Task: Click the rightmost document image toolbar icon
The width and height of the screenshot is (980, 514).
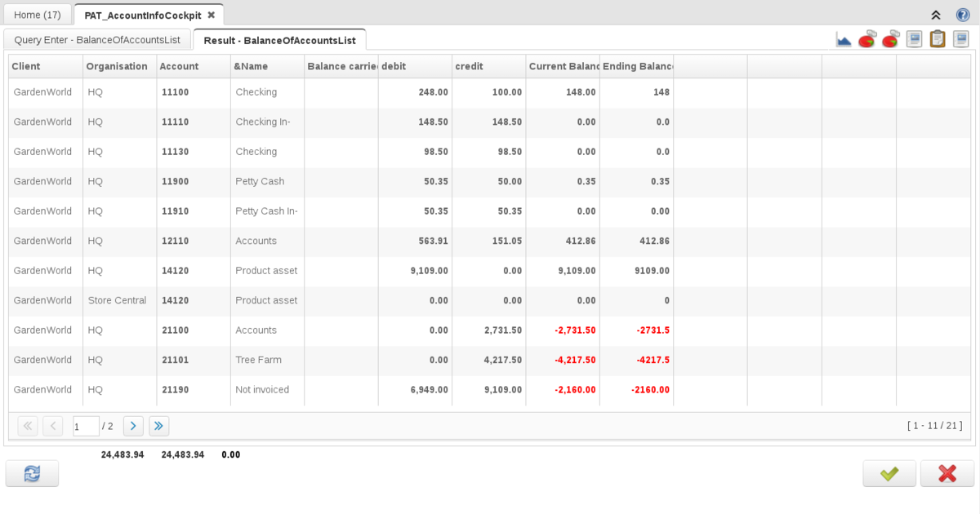Action: (961, 39)
